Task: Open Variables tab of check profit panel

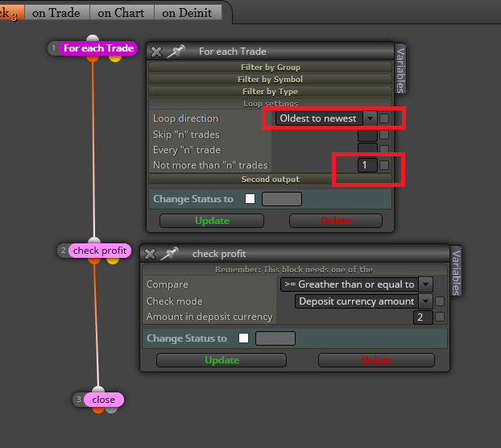Action: click(x=456, y=272)
